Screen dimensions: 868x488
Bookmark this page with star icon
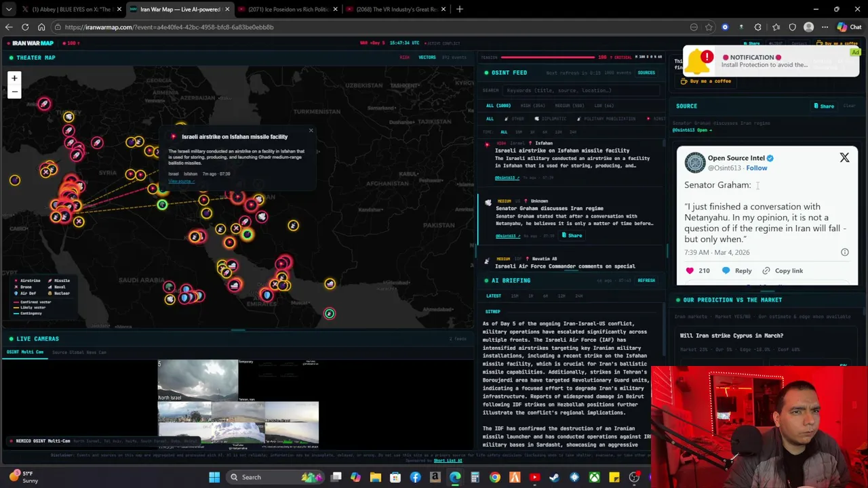click(x=709, y=27)
